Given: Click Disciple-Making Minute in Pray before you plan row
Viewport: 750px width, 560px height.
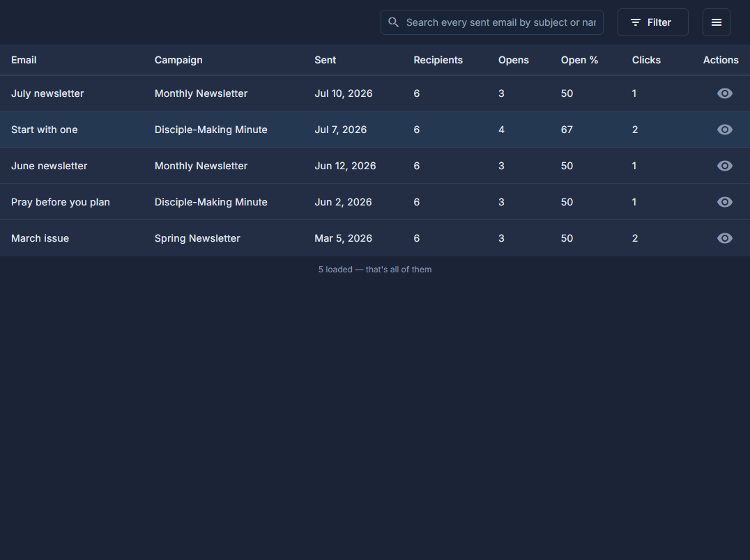Looking at the screenshot, I should [211, 203].
